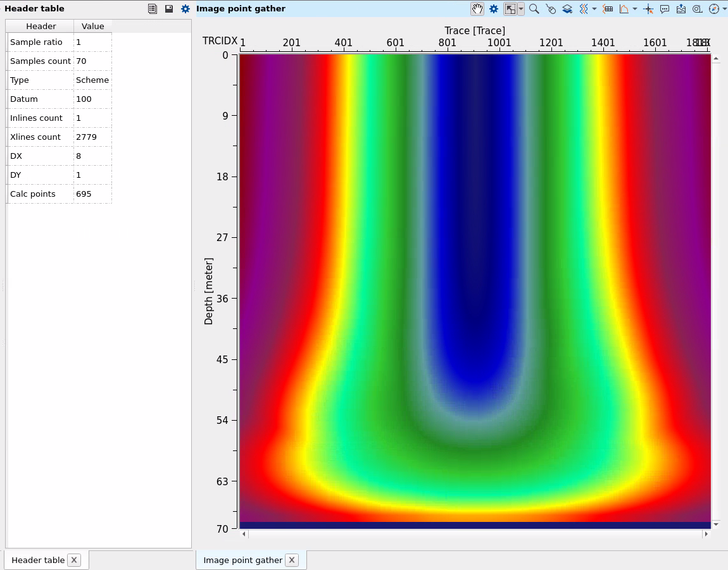Open the trace spreadsheet table icon
The image size is (728, 570).
(608, 9)
